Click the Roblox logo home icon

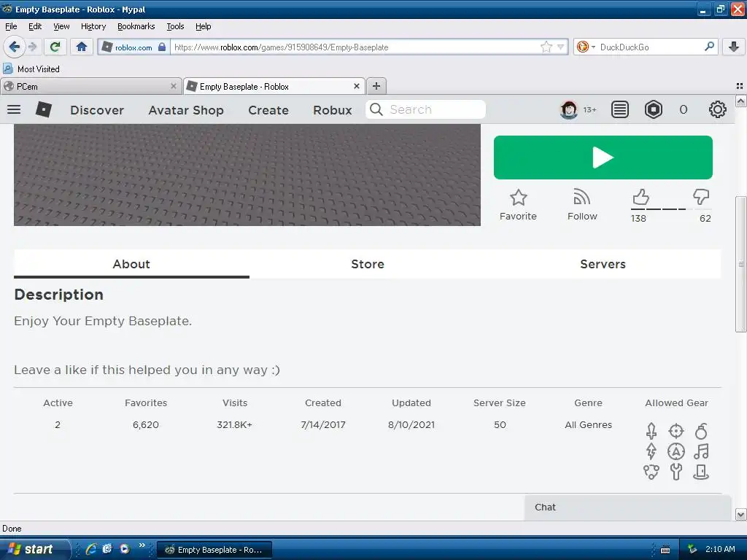43,109
